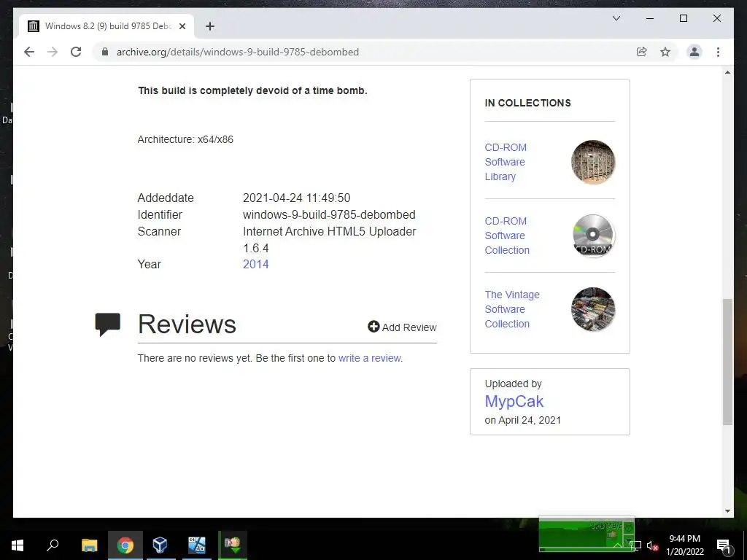Click the muted volume tray icon
Image resolution: width=747 pixels, height=560 pixels.
click(x=652, y=545)
